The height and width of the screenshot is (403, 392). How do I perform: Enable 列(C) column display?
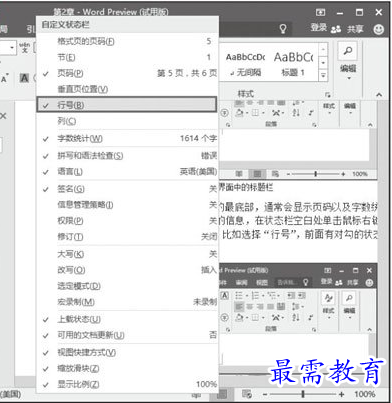click(127, 121)
